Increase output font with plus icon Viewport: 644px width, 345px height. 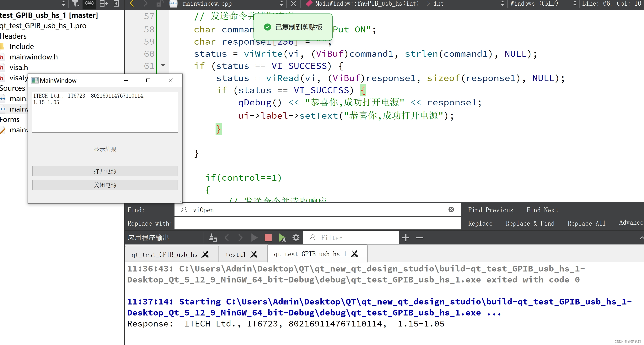click(x=406, y=237)
